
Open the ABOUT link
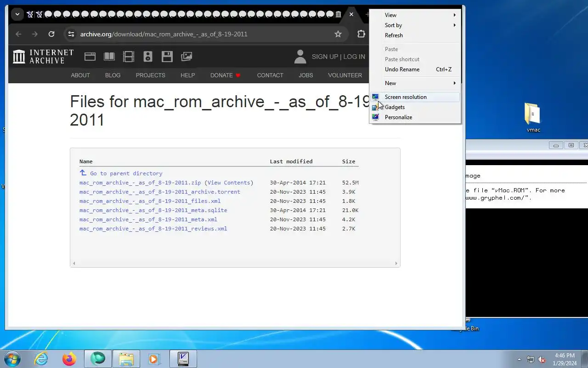80,75
